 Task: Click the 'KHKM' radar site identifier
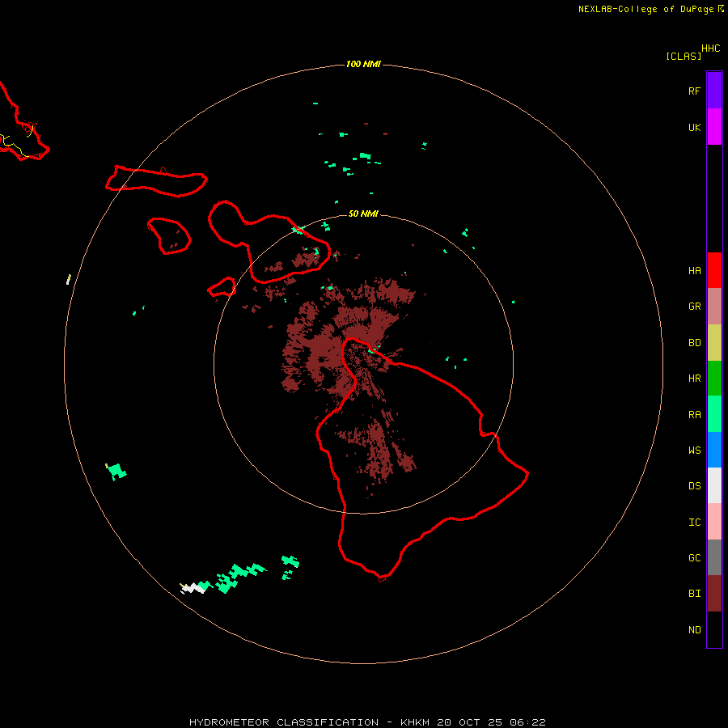click(x=415, y=722)
